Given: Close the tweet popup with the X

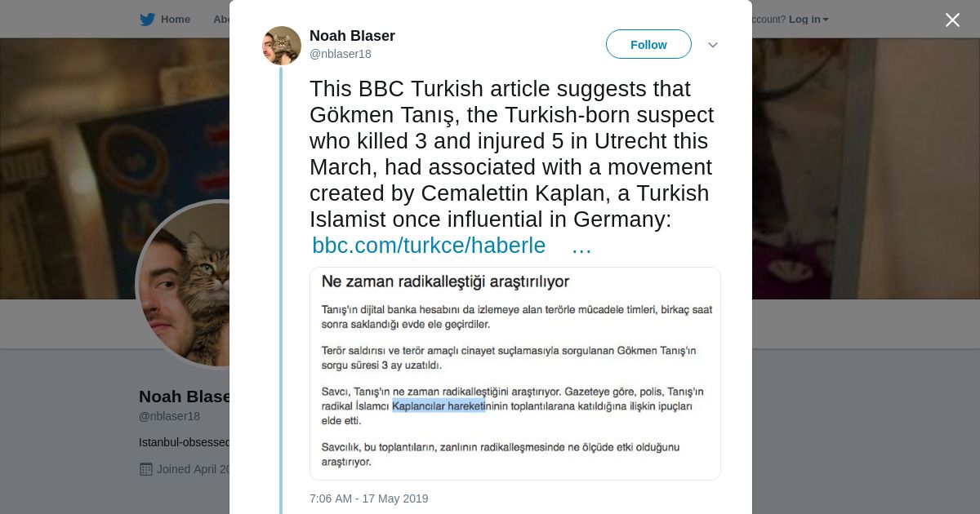Looking at the screenshot, I should coord(952,20).
